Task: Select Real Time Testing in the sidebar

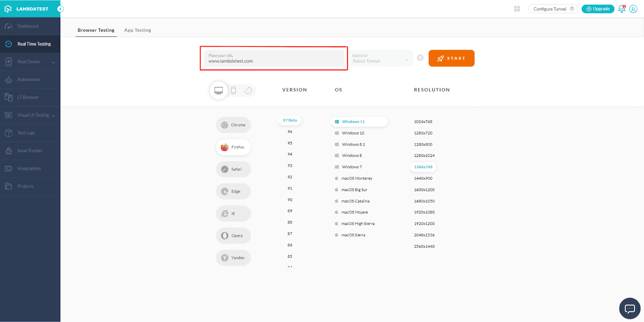Action: (30, 44)
